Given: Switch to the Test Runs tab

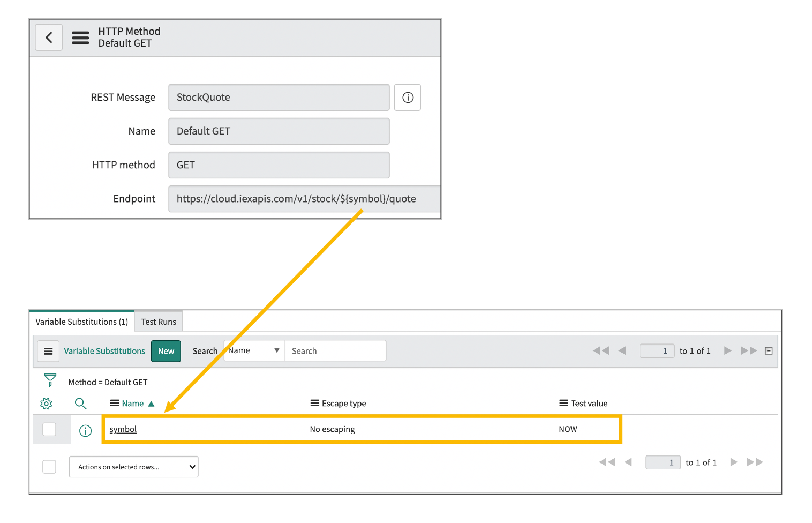Looking at the screenshot, I should (159, 321).
